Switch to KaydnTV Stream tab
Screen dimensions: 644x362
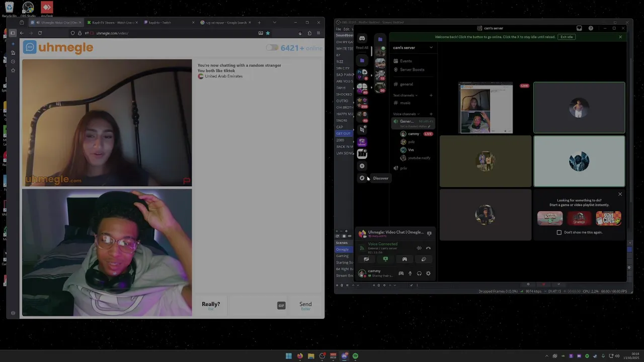click(113, 23)
